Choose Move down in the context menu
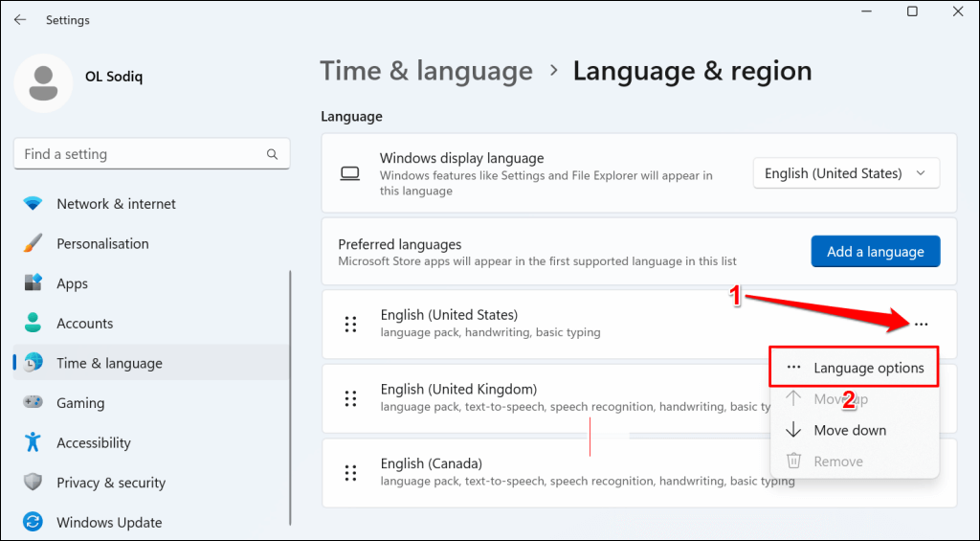 [850, 430]
